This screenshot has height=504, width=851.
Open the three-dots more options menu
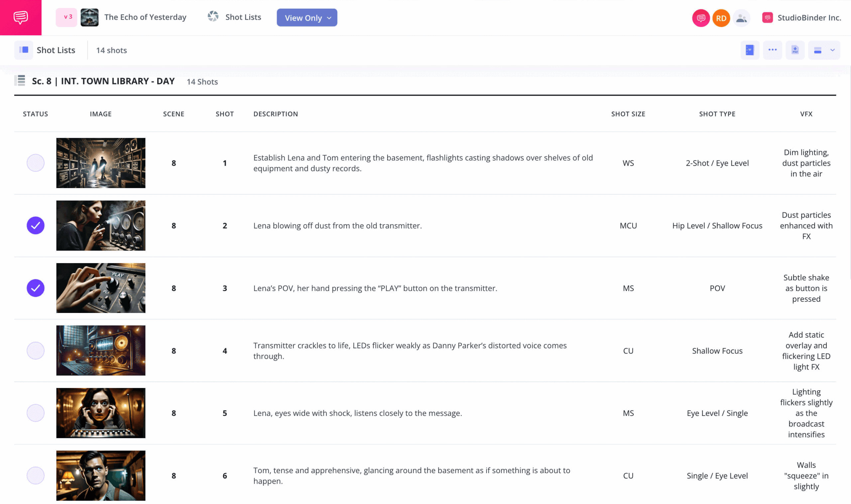click(772, 50)
